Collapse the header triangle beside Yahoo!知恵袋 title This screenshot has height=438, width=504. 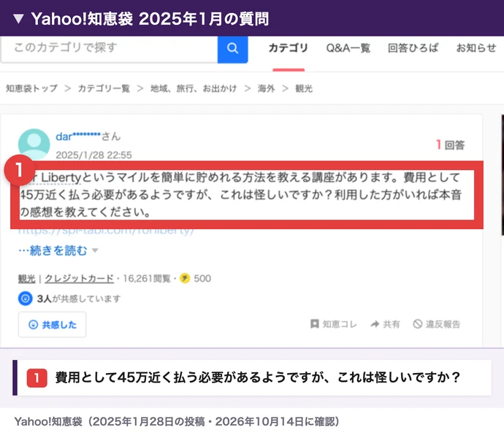click(x=19, y=19)
